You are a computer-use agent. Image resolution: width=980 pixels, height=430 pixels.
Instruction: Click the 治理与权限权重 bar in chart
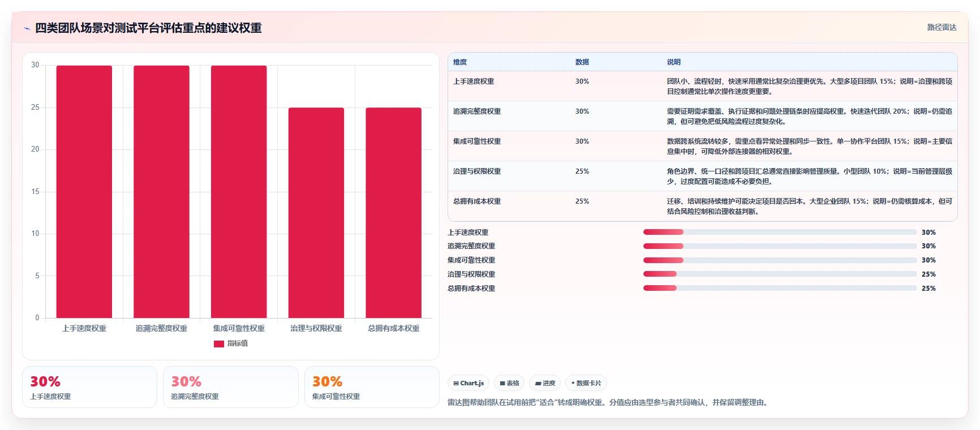click(316, 213)
